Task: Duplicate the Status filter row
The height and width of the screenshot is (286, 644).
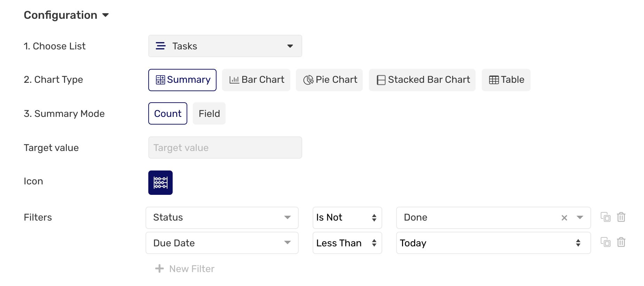Action: coord(606,217)
